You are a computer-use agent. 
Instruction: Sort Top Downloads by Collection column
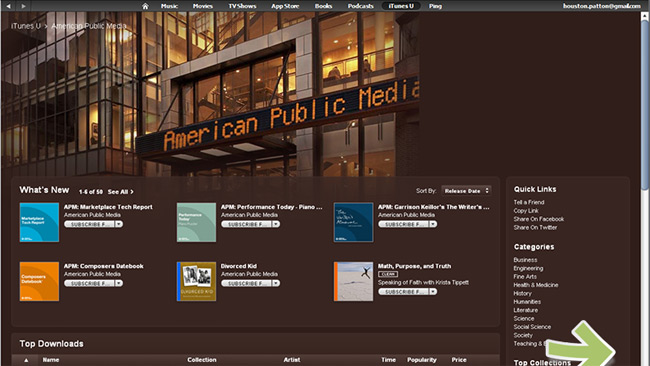(202, 360)
